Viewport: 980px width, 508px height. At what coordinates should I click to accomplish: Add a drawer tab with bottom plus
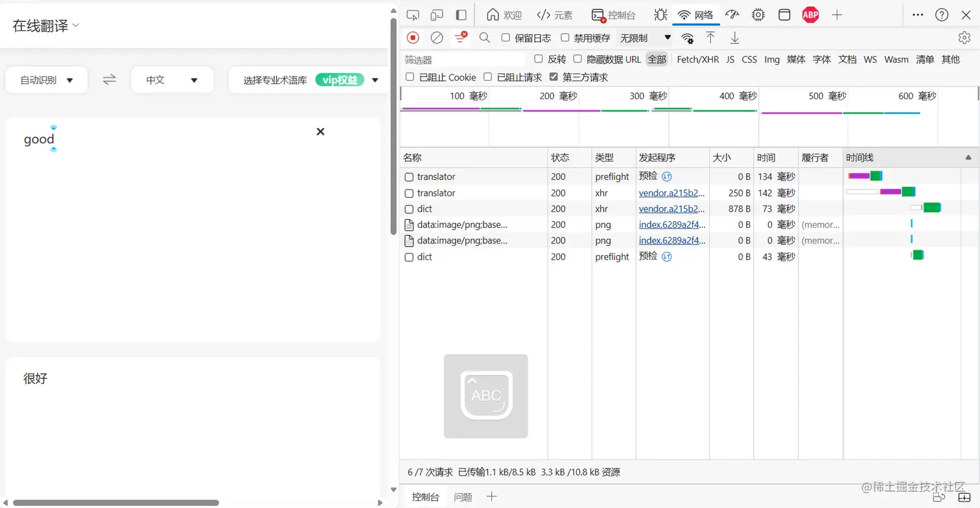point(491,497)
